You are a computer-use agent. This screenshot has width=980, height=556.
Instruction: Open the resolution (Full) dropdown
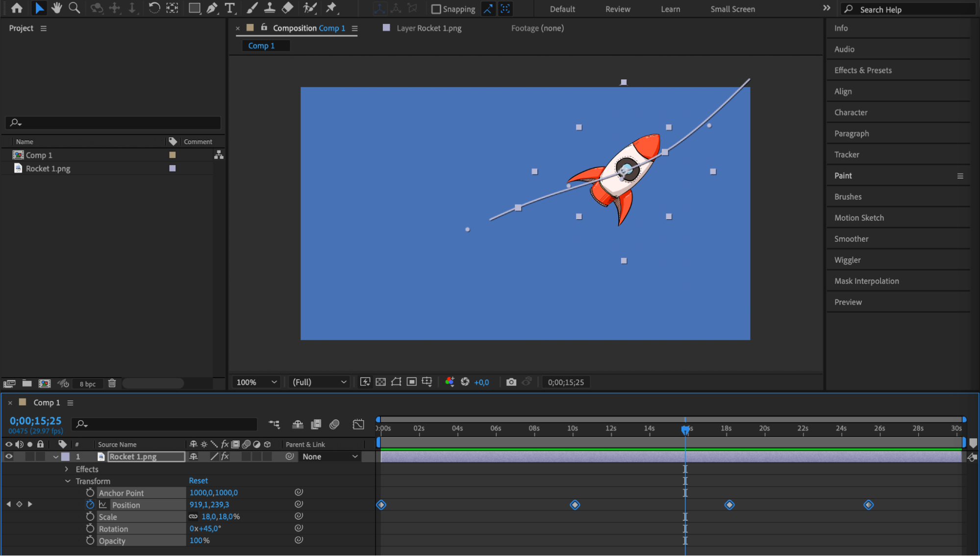coord(319,382)
